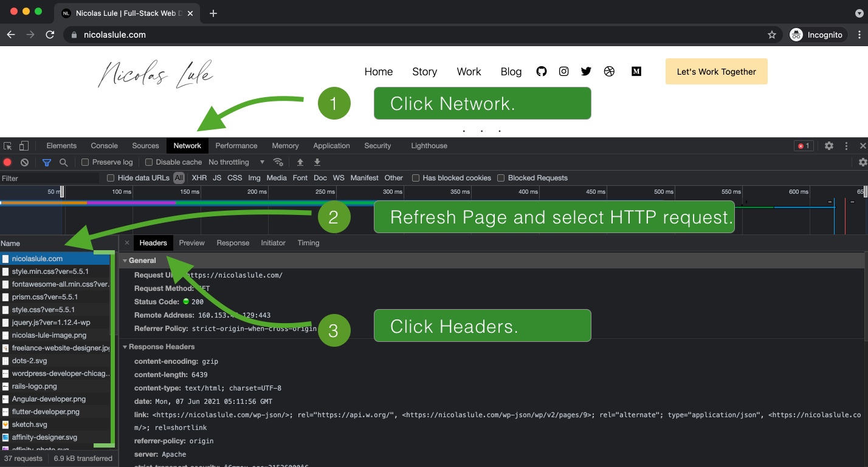Image resolution: width=868 pixels, height=467 pixels.
Task: Reload the page with the refresh icon
Action: (x=50, y=35)
